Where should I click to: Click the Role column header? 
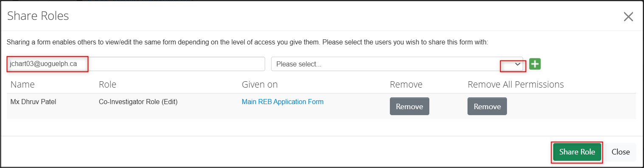click(107, 84)
